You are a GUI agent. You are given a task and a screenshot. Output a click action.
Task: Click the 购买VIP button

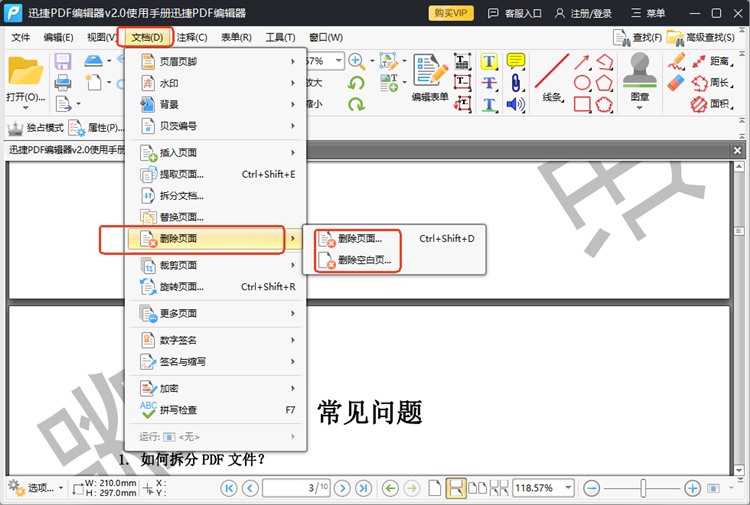(x=451, y=13)
